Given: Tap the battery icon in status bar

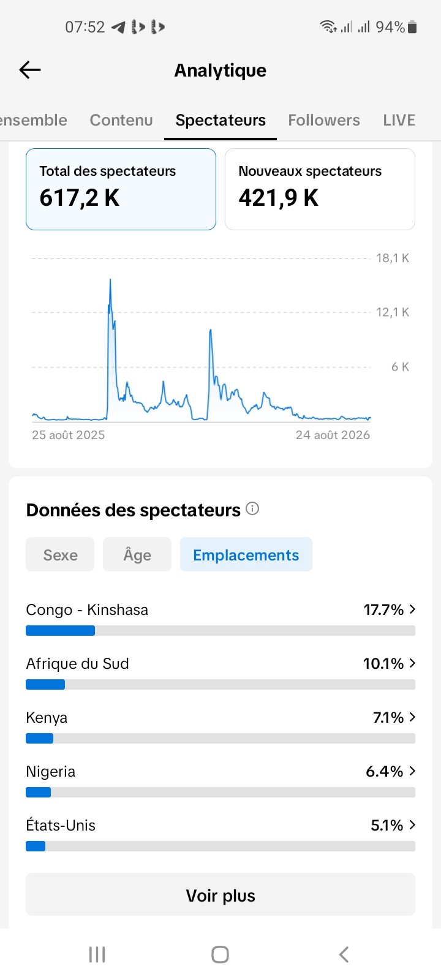Looking at the screenshot, I should [x=412, y=27].
